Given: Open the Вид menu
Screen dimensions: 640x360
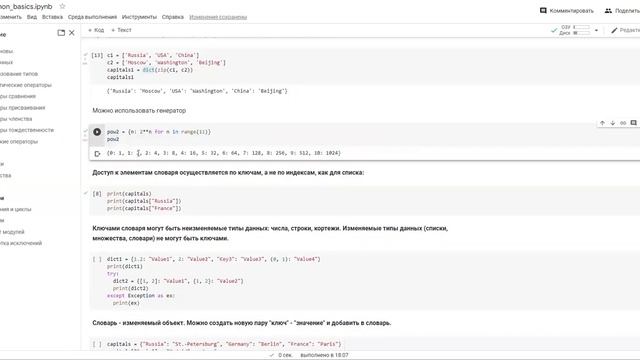Looking at the screenshot, I should pyautogui.click(x=32, y=17).
